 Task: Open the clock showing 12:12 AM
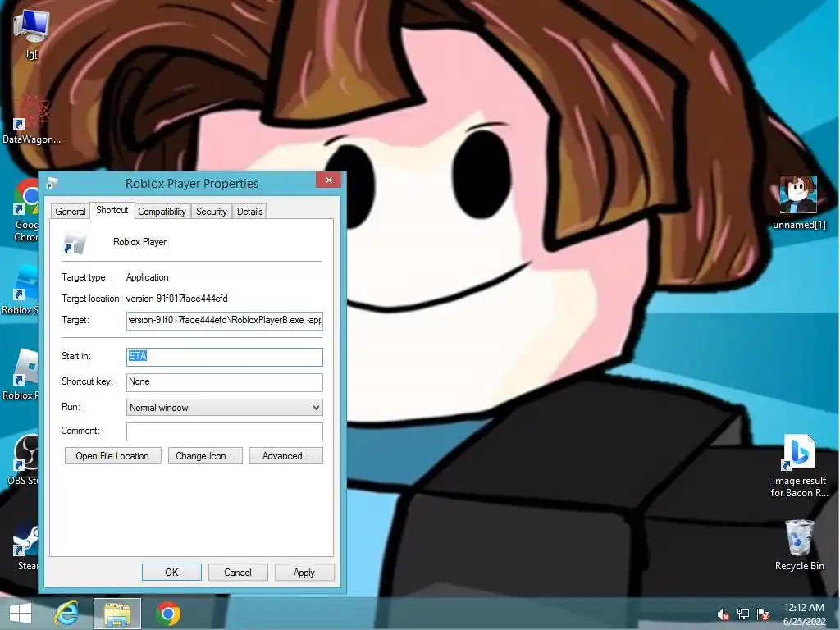[804, 614]
